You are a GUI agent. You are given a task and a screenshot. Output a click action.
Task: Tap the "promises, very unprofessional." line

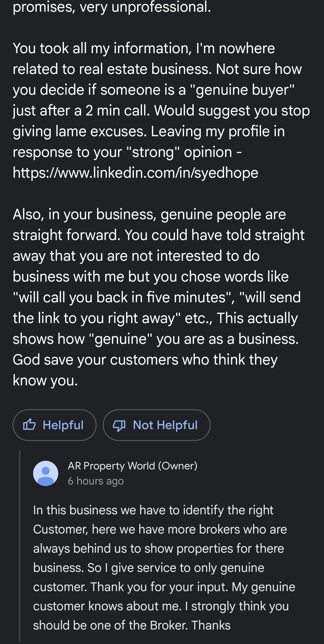(112, 7)
